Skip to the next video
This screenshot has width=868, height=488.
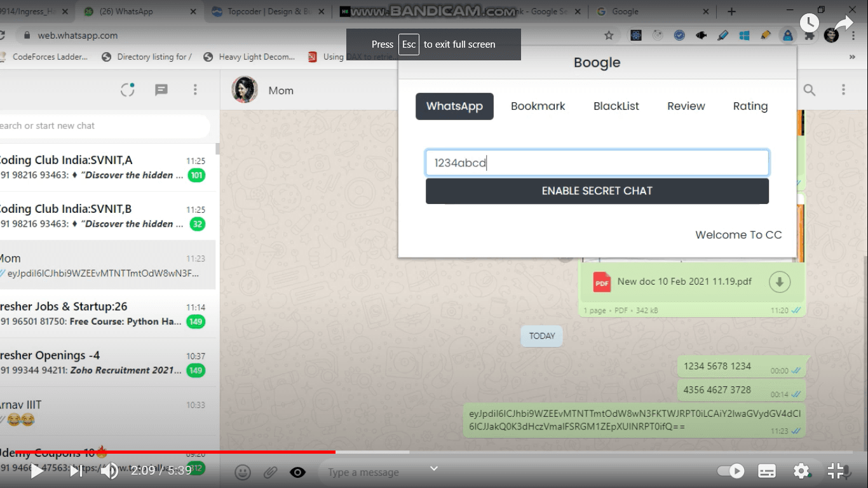[76, 471]
